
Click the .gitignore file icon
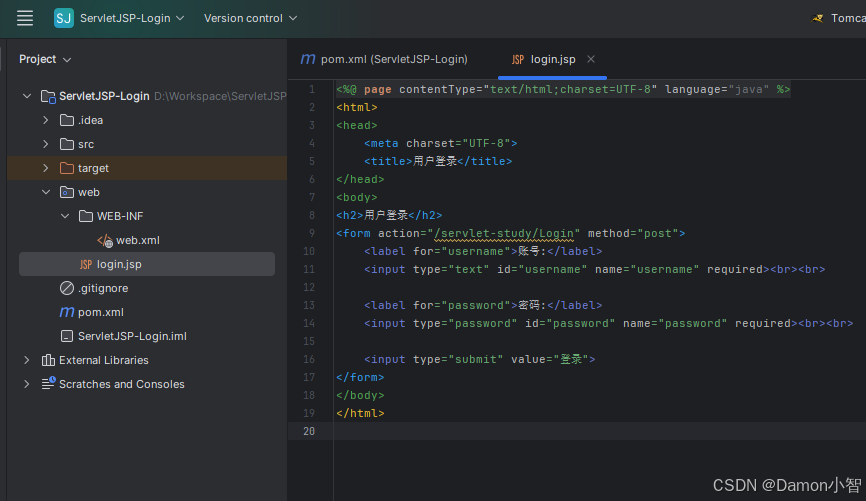point(67,288)
